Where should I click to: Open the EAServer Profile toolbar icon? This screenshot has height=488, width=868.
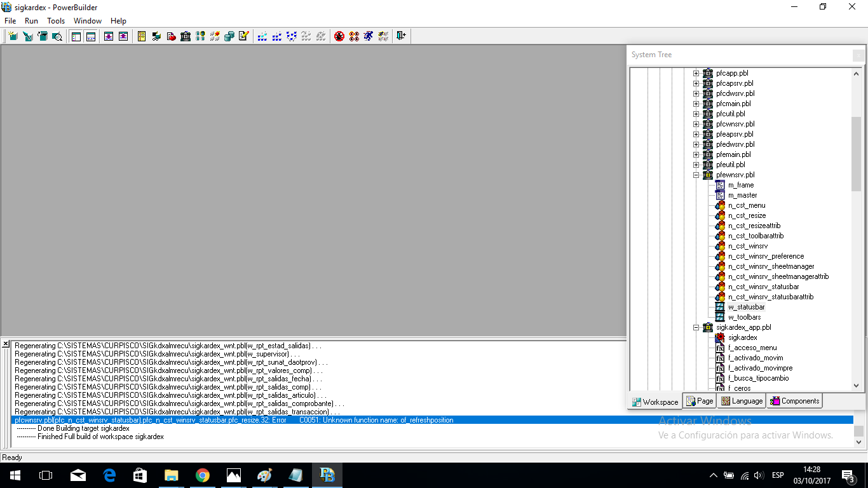point(215,36)
